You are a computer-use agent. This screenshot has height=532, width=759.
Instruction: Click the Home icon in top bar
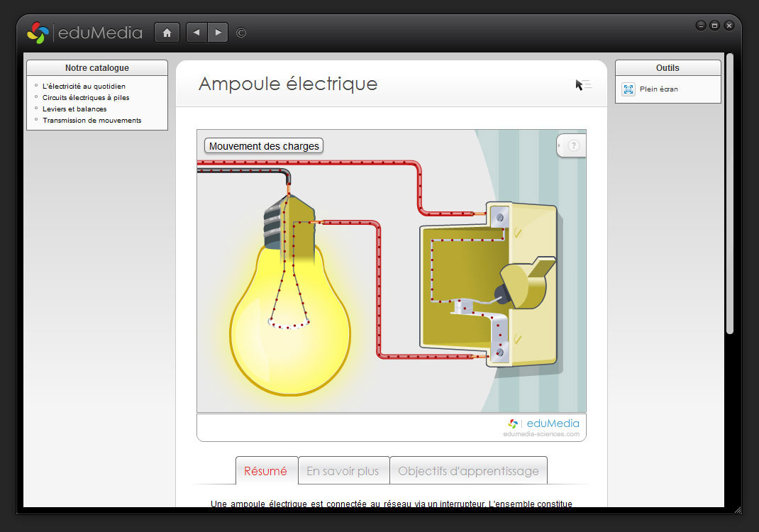pos(167,33)
